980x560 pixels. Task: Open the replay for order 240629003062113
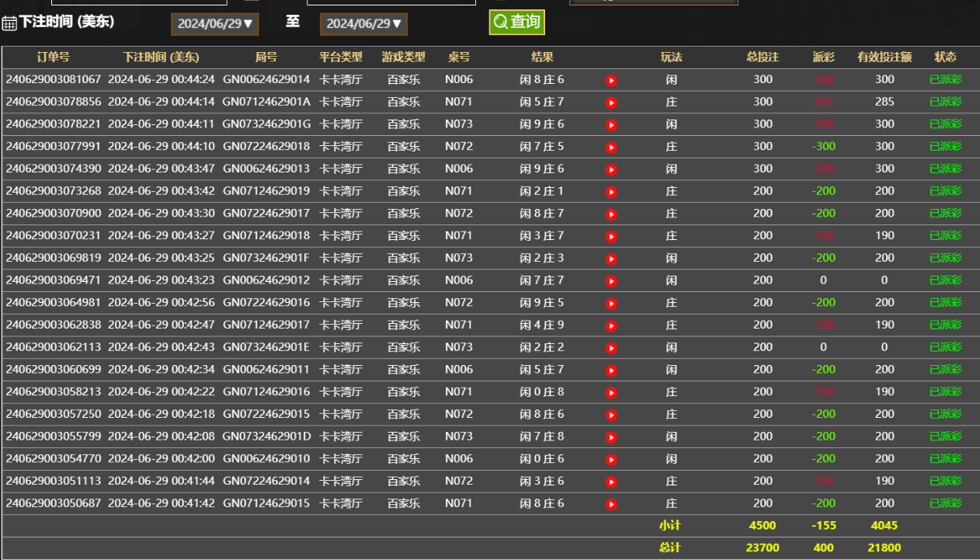coord(611,348)
